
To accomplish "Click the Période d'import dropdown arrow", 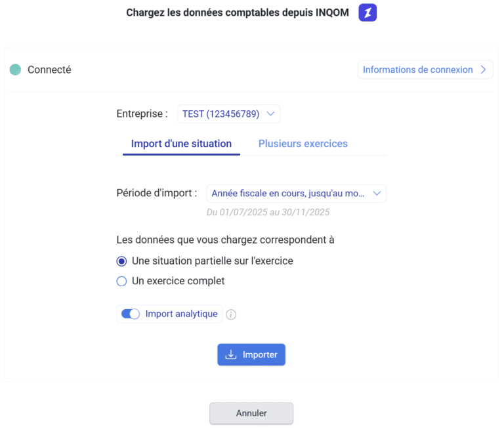I will [x=377, y=194].
